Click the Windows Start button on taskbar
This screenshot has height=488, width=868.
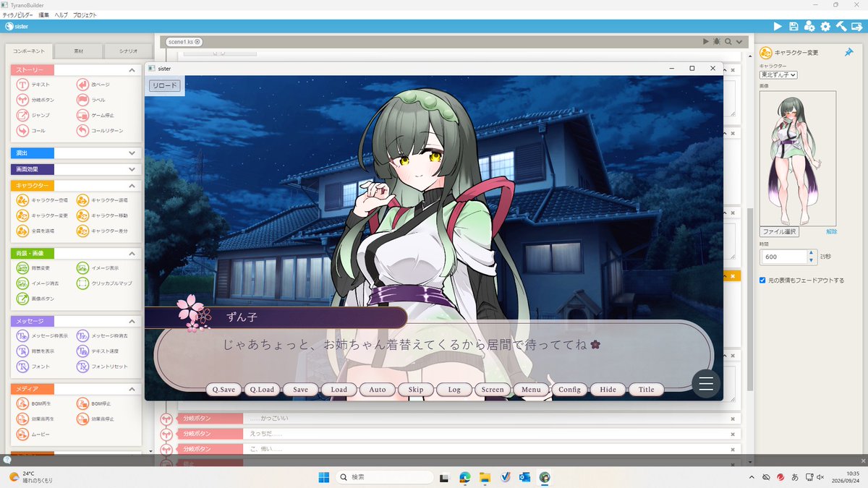323,477
